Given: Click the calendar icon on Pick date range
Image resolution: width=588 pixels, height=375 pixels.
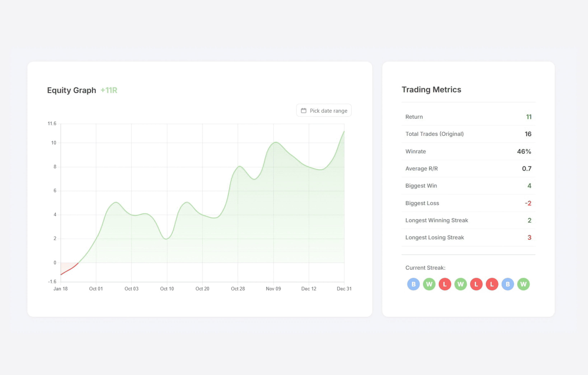Looking at the screenshot, I should click(304, 110).
